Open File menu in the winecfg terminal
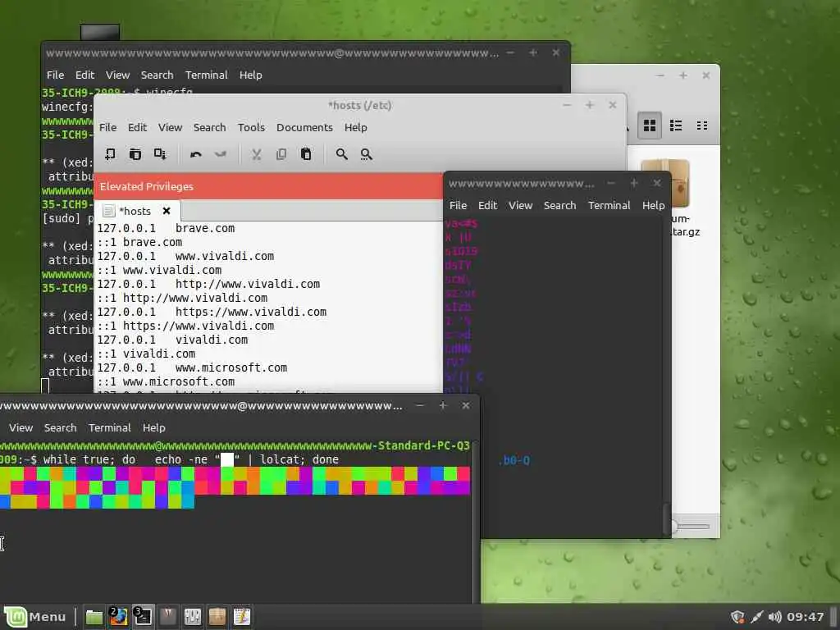The image size is (840, 630). click(55, 75)
